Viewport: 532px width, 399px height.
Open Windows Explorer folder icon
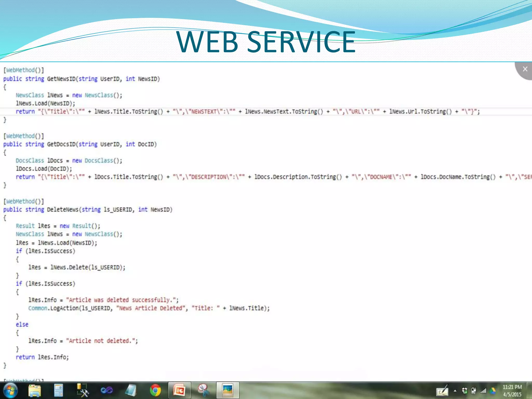pos(35,390)
